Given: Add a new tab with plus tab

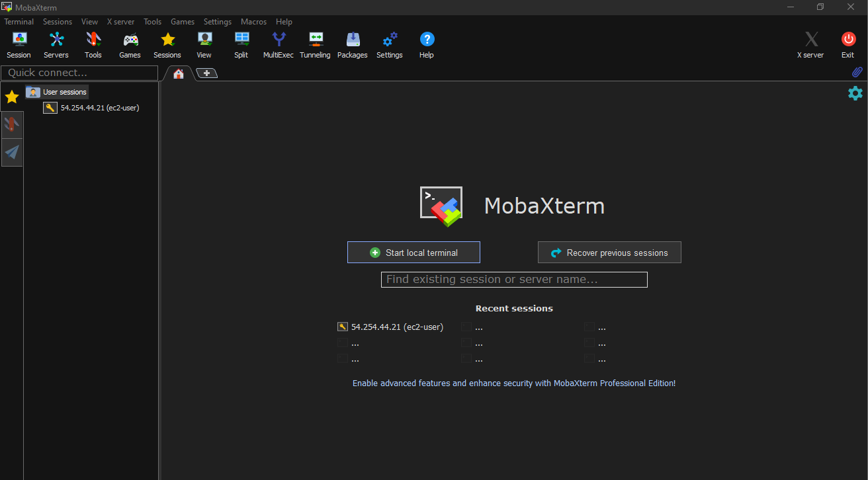Looking at the screenshot, I should [x=206, y=73].
